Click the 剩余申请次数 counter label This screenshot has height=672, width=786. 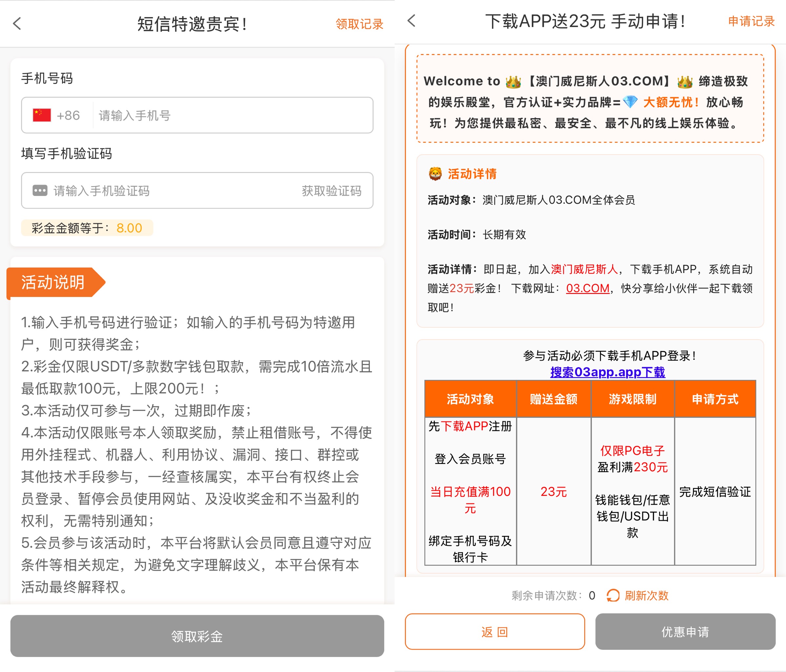553,595
